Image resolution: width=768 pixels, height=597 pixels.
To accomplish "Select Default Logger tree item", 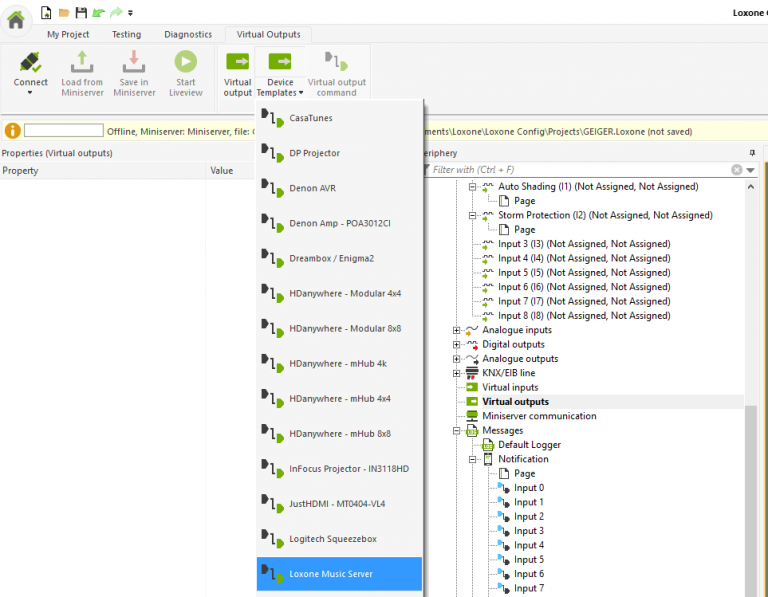I will coord(529,445).
